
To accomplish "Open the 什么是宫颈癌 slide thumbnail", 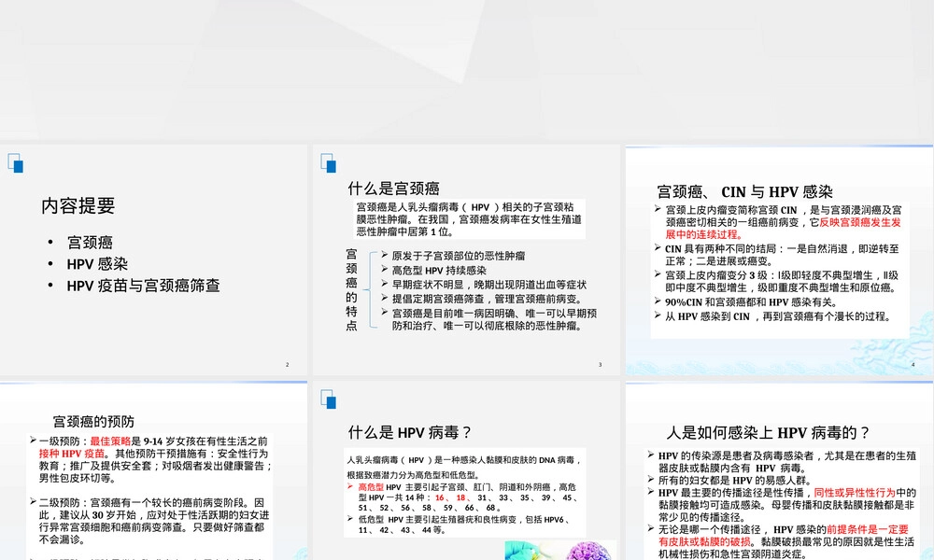I will click(466, 259).
